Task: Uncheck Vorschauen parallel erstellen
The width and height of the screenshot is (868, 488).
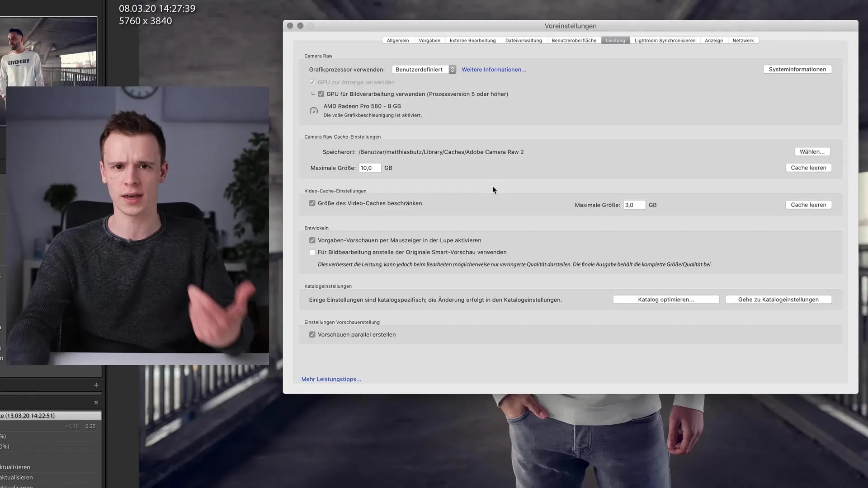Action: 312,334
